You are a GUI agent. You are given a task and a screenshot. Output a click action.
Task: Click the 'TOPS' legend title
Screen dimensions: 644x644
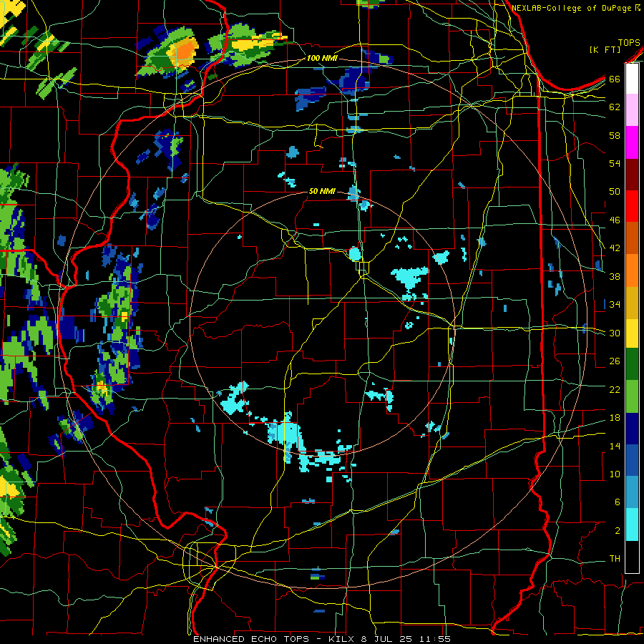click(x=629, y=43)
